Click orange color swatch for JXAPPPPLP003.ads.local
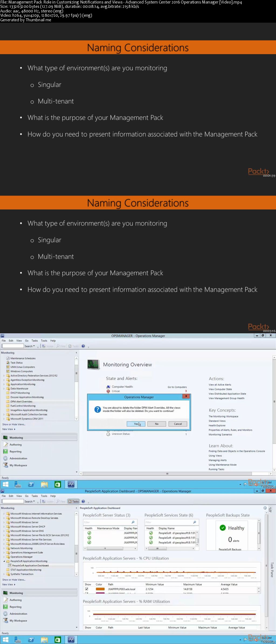 (100, 589)
